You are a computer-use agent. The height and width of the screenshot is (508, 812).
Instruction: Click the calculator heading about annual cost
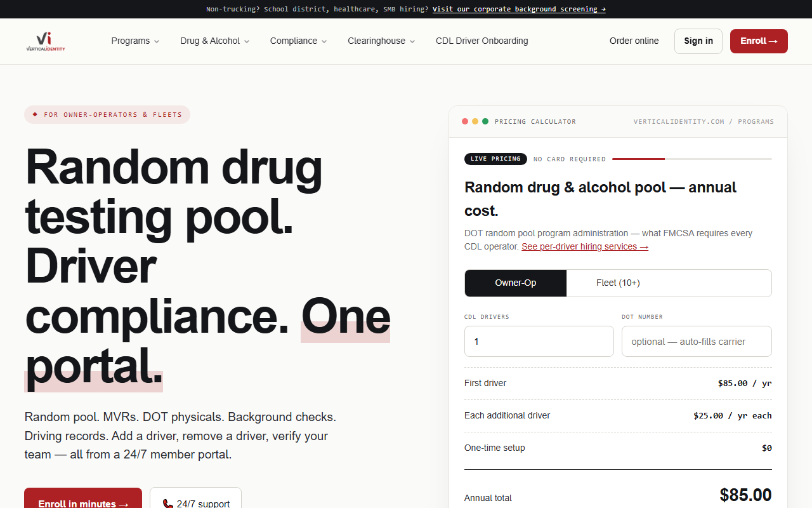(601, 199)
